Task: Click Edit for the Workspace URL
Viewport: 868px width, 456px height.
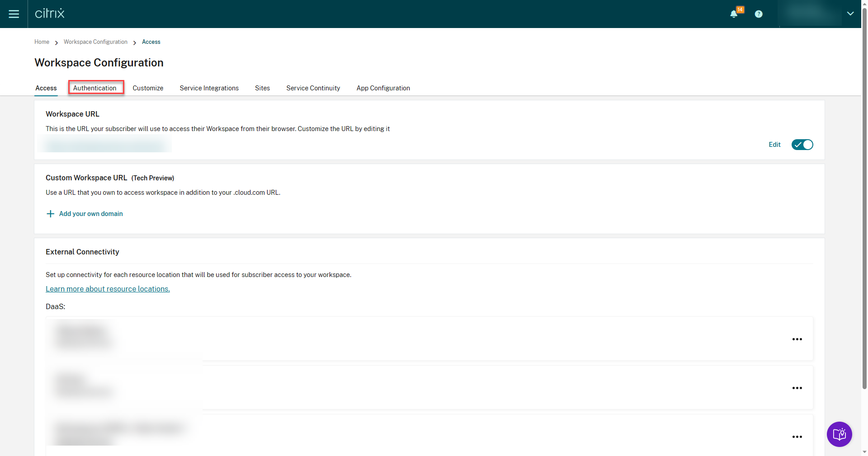Action: point(774,145)
